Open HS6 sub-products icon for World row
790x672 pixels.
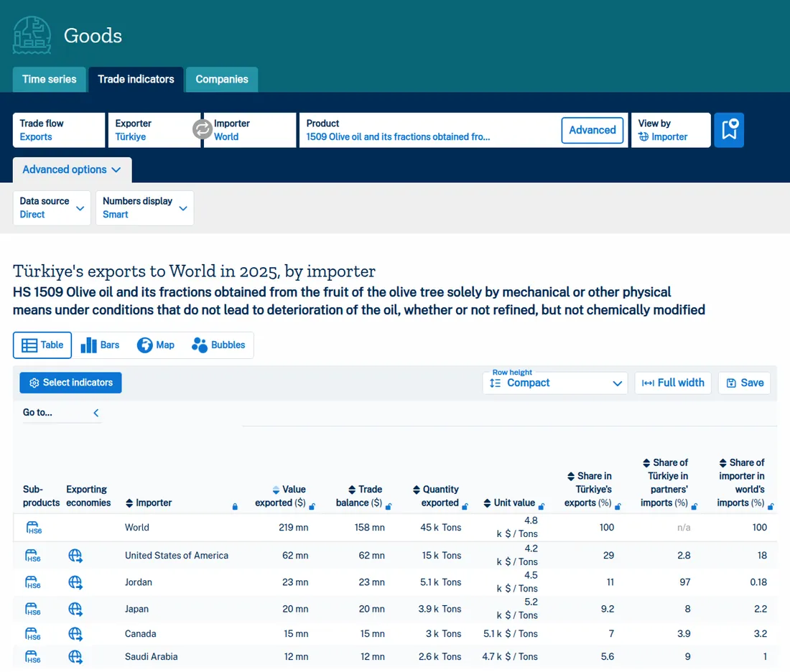click(x=34, y=528)
